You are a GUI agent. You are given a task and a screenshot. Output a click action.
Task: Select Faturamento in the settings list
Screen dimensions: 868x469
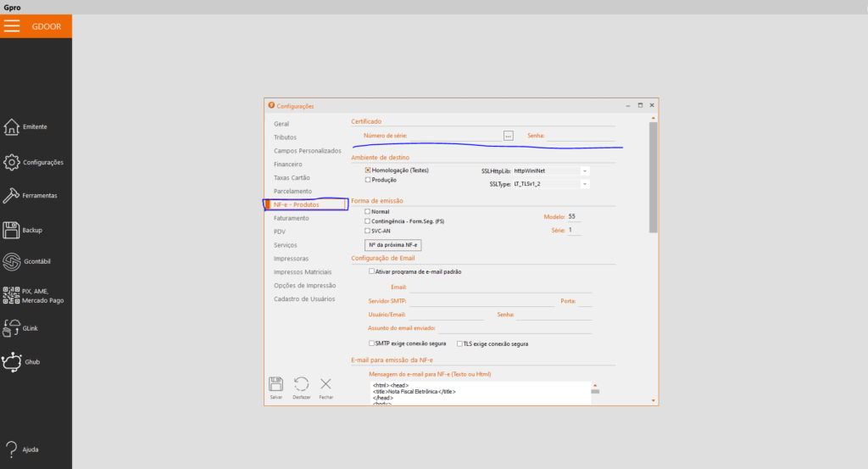[x=292, y=218]
